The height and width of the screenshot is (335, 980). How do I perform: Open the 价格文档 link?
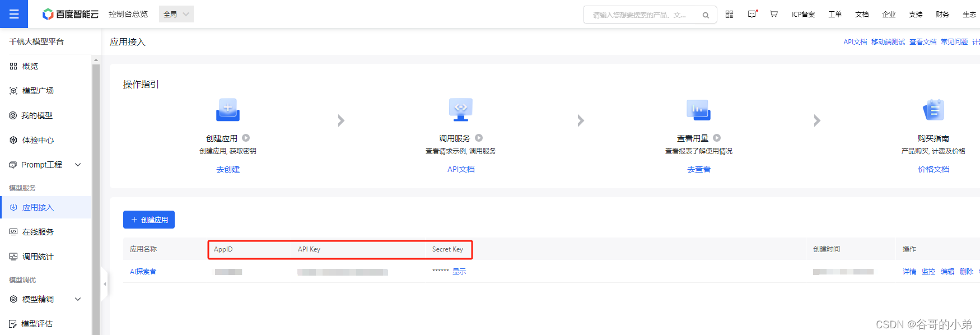click(x=934, y=169)
